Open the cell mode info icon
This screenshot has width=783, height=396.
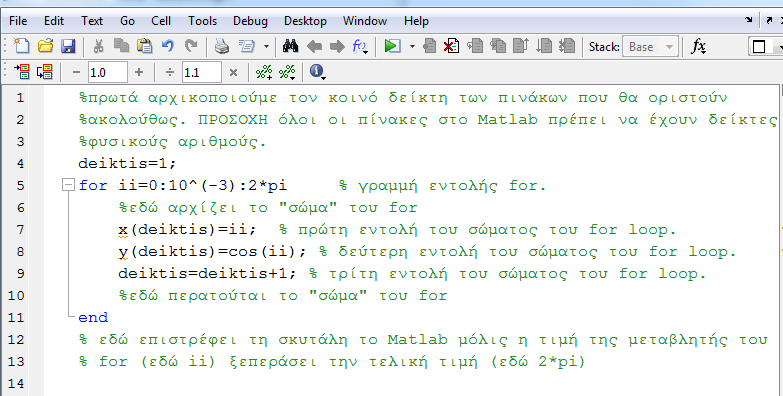(317, 72)
